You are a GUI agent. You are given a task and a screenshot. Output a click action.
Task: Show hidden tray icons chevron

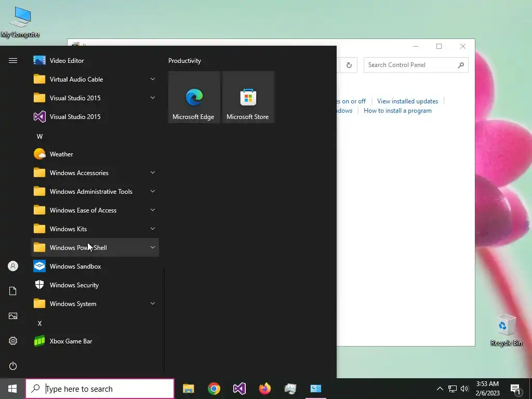[440, 389]
